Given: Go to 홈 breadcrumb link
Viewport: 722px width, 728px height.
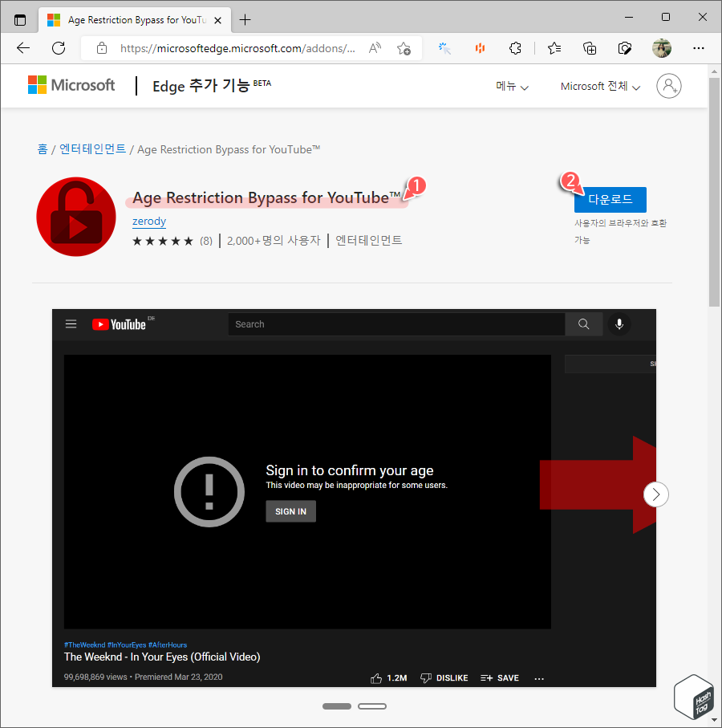Looking at the screenshot, I should click(x=43, y=149).
